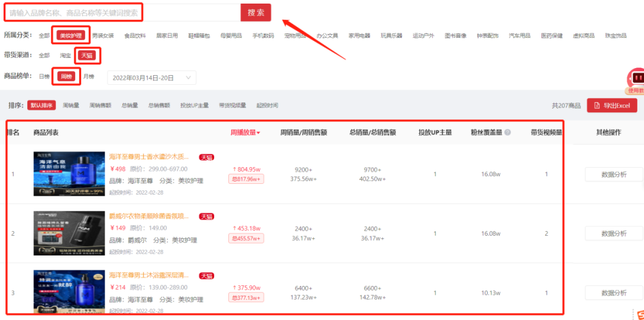644x320 pixels.
Task: Click the 粉丝覆盖量 help question icon
Action: (507, 133)
